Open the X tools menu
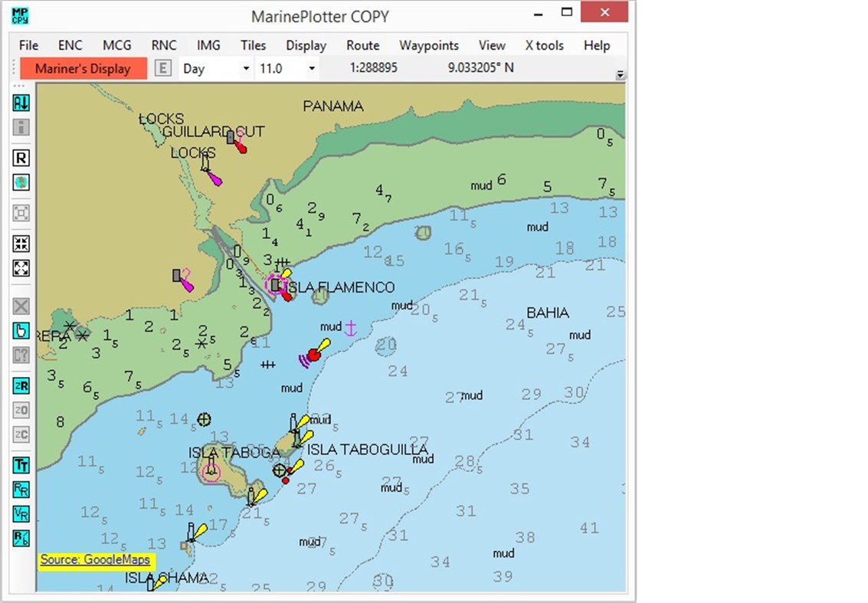This screenshot has width=868, height=603. (x=544, y=45)
